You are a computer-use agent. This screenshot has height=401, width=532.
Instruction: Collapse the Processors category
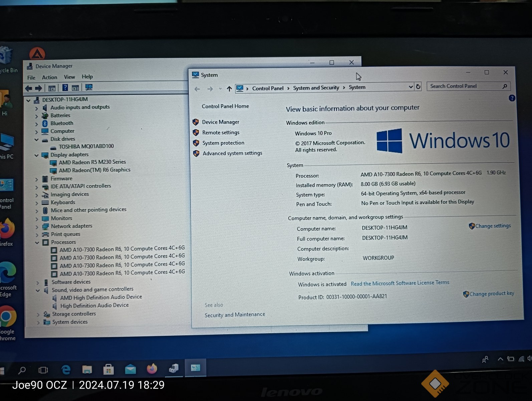tap(37, 243)
